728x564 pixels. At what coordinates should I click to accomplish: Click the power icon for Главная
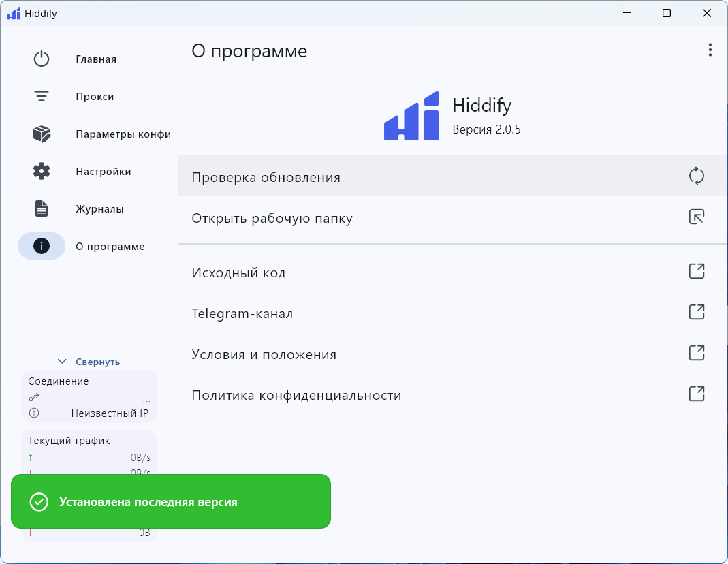tap(42, 59)
